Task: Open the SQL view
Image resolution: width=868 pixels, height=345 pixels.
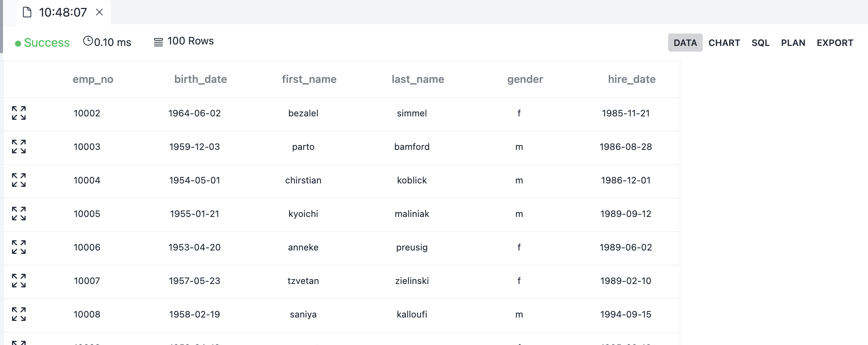Action: click(x=760, y=43)
